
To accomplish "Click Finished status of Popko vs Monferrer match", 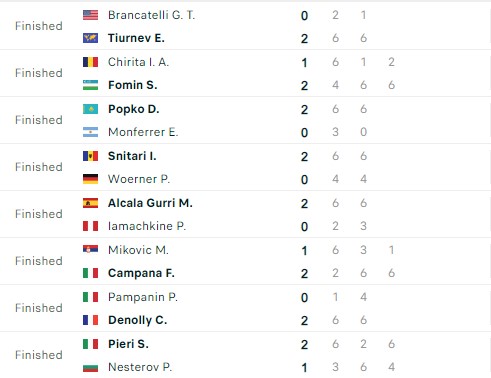I will pos(39,120).
